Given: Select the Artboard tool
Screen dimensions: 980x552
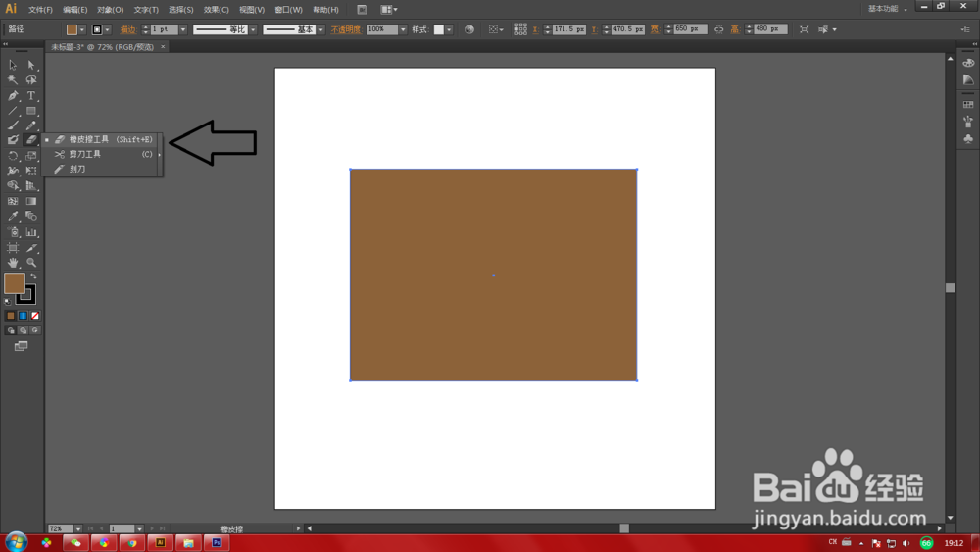Looking at the screenshot, I should [13, 247].
